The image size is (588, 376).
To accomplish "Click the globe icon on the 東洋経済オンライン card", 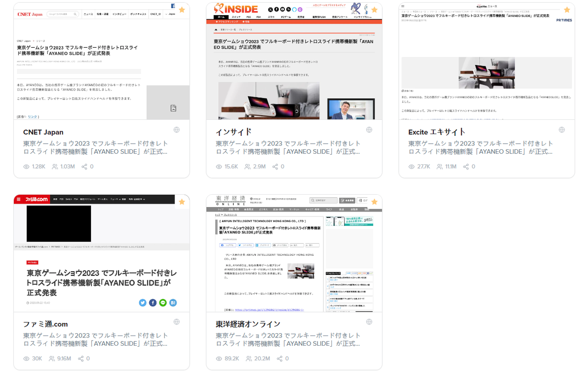I will click(x=369, y=322).
